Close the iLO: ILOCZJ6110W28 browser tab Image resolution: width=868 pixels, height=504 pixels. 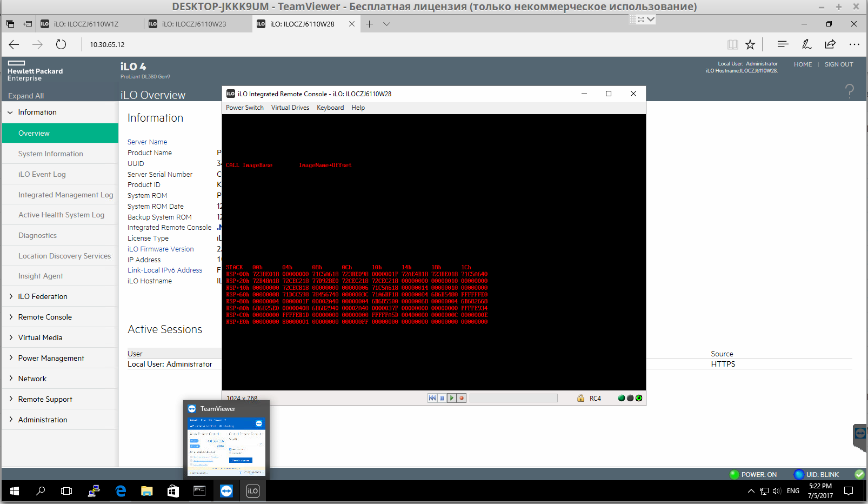tap(352, 24)
